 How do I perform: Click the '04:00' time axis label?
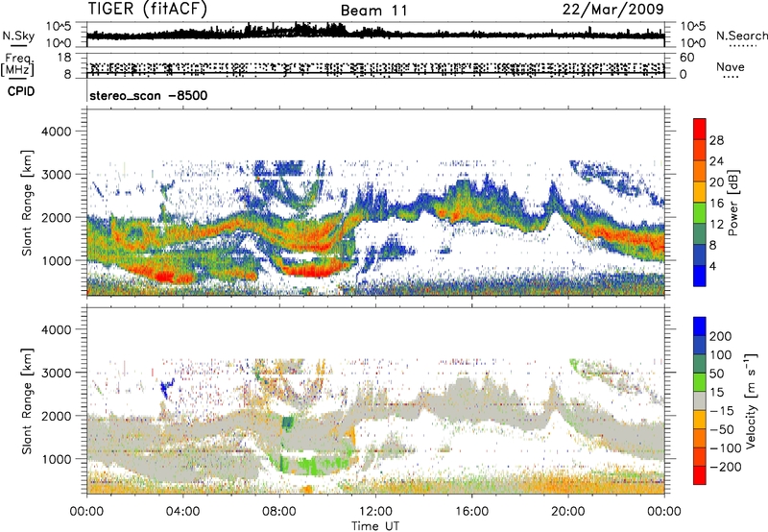click(x=182, y=512)
